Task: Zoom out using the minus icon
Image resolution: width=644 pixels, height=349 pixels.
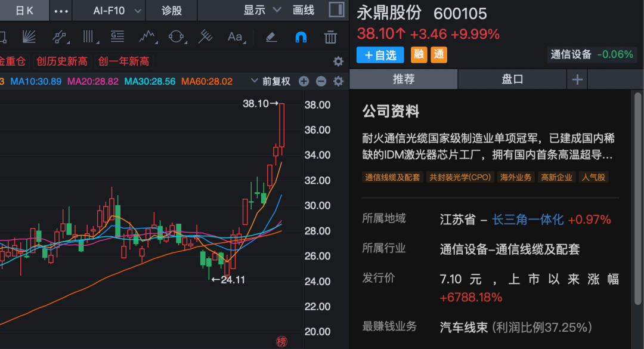Action: (321, 81)
